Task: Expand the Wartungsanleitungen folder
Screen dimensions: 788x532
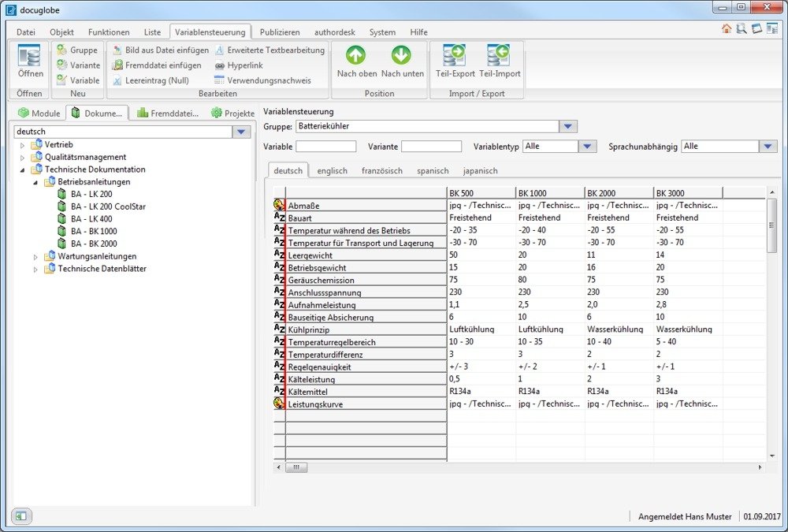Action: (35, 257)
